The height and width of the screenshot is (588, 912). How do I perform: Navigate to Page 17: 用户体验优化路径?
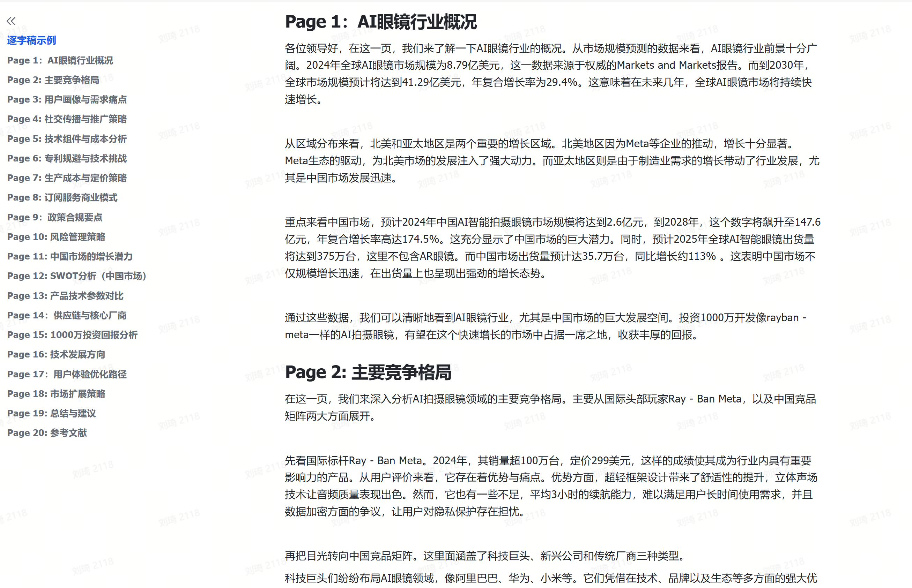(67, 374)
